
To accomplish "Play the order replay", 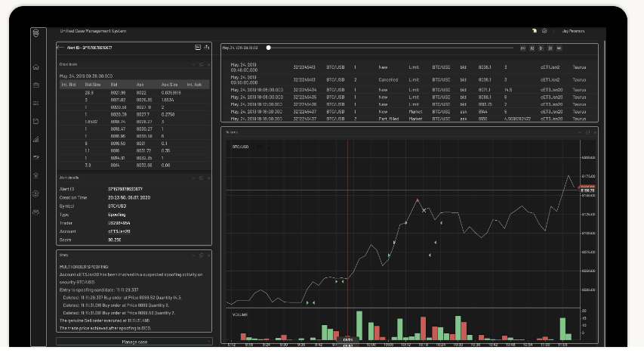I will tap(541, 48).
